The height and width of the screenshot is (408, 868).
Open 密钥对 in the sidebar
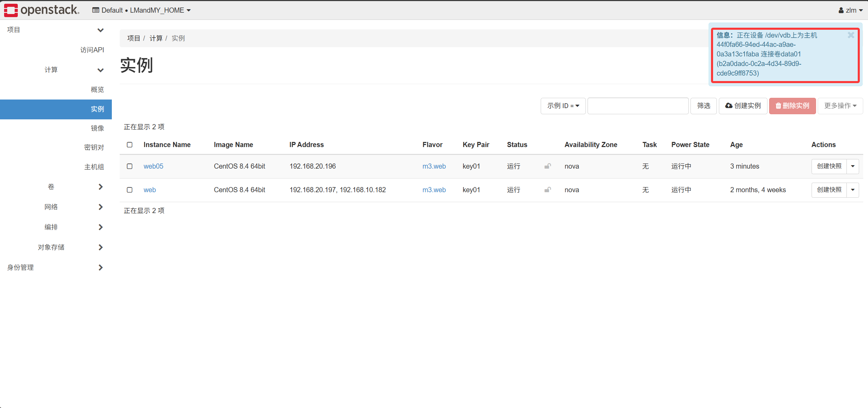coord(94,147)
